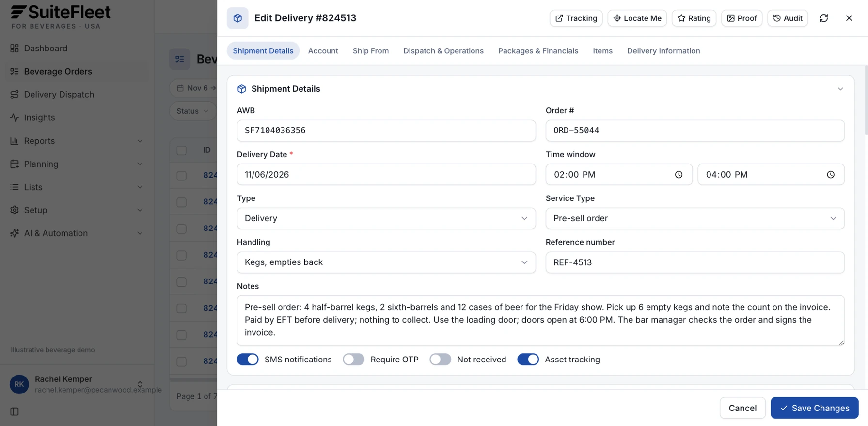868x426 pixels.
Task: Open the Dispatch & Operations tab
Action: coord(443,51)
